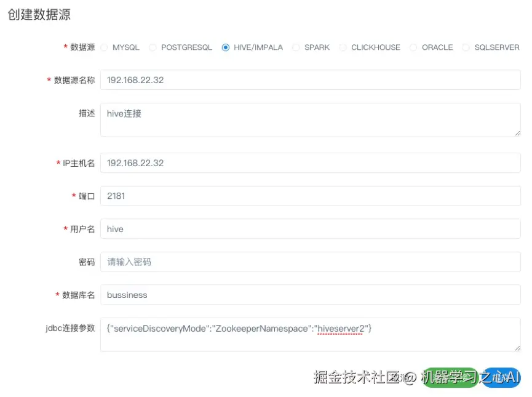The image size is (532, 397).
Task: Edit the 数据库名 field with bussiness
Action: 311,295
